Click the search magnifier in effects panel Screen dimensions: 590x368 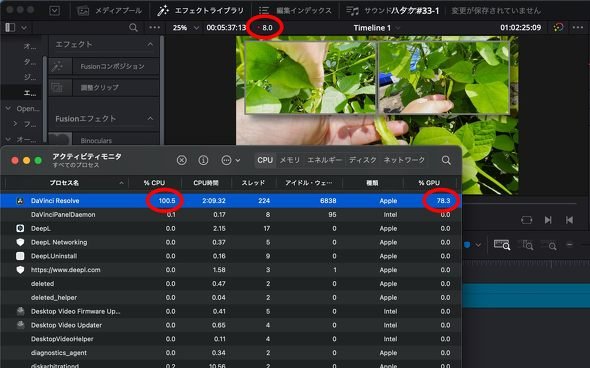133,27
